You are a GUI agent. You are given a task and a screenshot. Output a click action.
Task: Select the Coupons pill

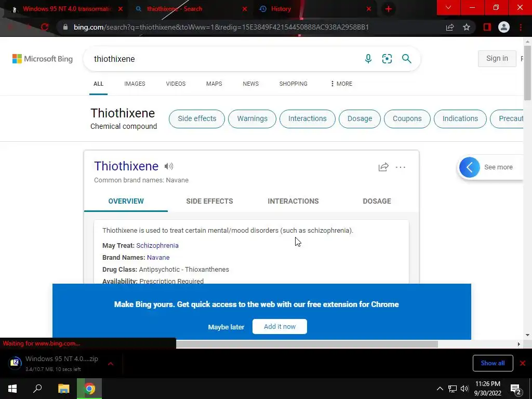(x=407, y=119)
